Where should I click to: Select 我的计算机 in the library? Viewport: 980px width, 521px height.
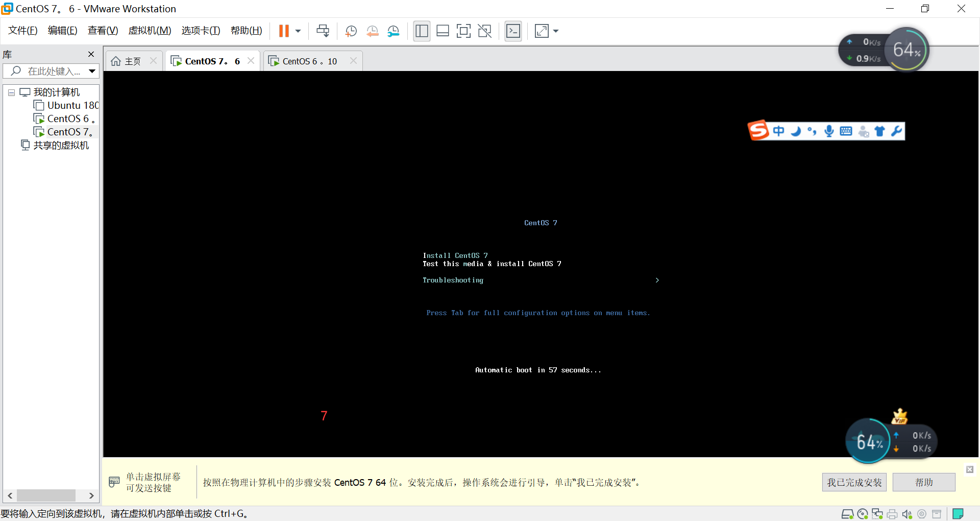click(57, 92)
